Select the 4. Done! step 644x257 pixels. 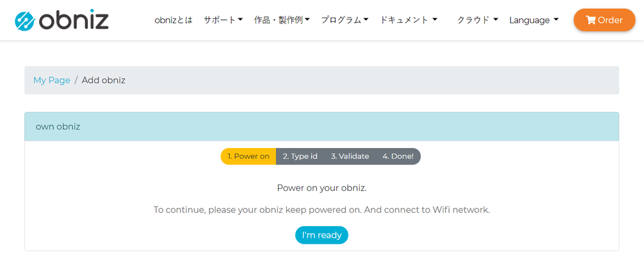pyautogui.click(x=398, y=156)
